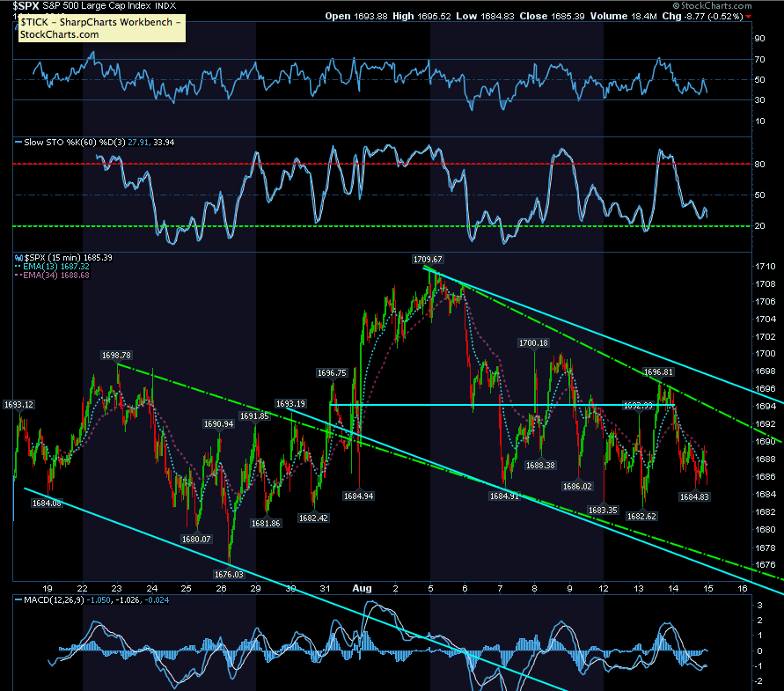Click the 90 level on top oscillator axis
The image size is (784, 691).
click(x=759, y=39)
